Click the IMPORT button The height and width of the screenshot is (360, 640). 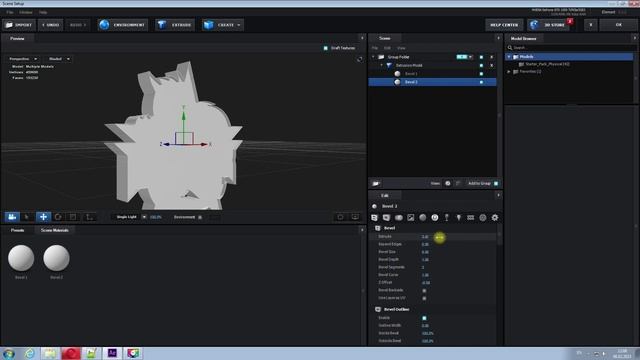click(x=19, y=25)
